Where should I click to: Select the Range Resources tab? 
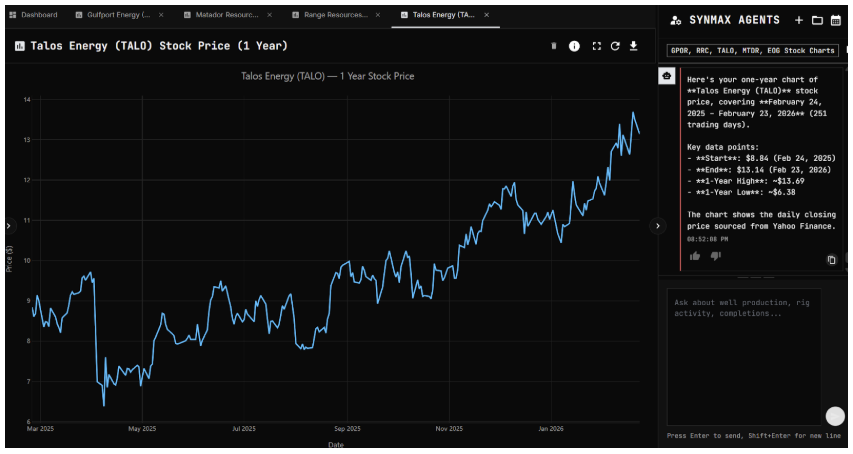[335, 15]
